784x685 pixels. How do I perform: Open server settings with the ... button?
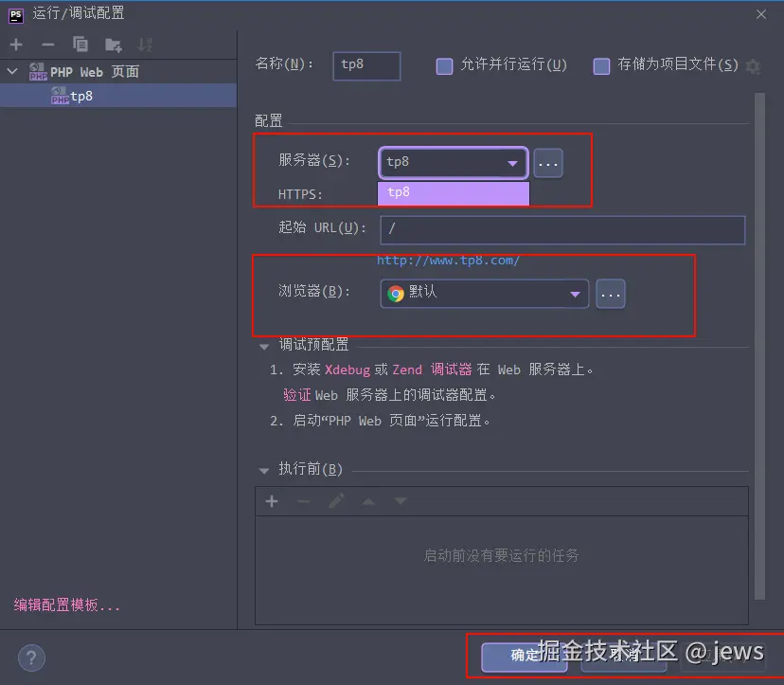(x=548, y=163)
